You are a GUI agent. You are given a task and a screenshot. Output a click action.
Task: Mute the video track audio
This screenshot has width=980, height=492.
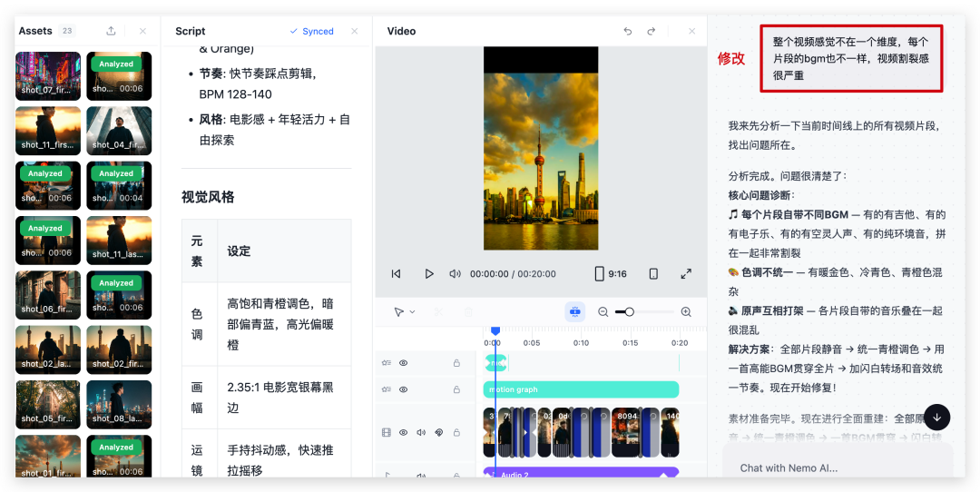(421, 433)
